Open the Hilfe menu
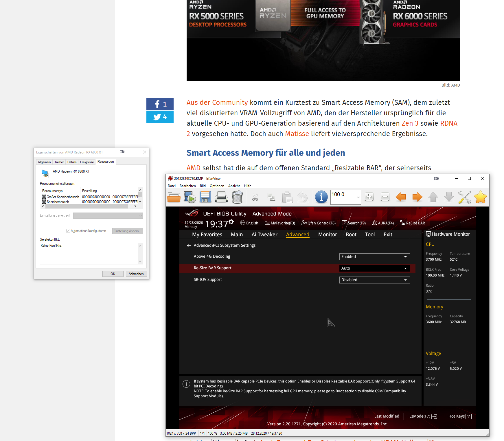Viewport: 504px width, 441px height. 247,186
